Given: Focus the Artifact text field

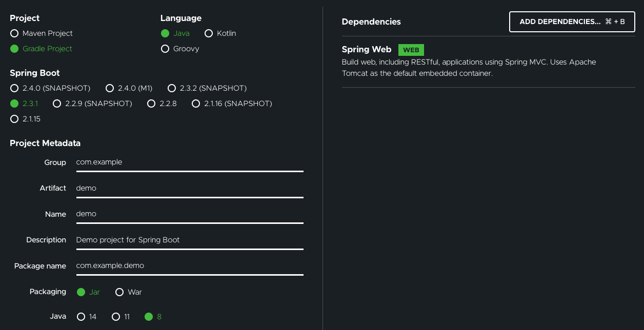Looking at the screenshot, I should [190, 188].
